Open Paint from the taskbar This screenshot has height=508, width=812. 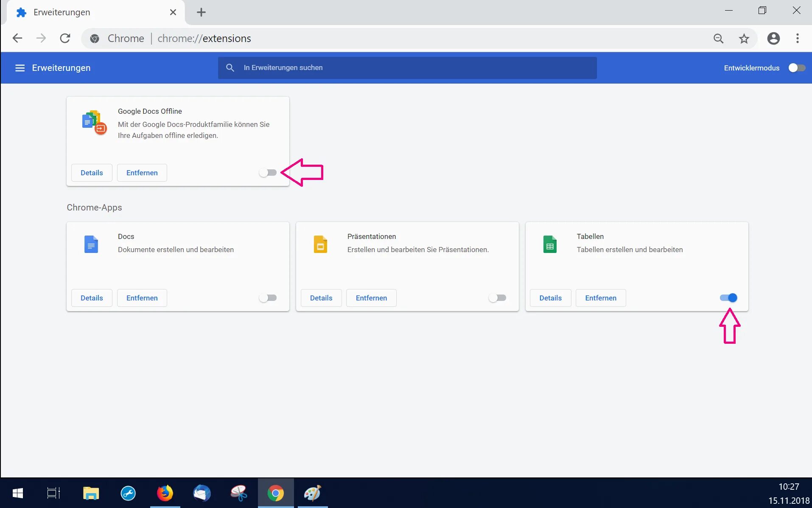coord(313,493)
